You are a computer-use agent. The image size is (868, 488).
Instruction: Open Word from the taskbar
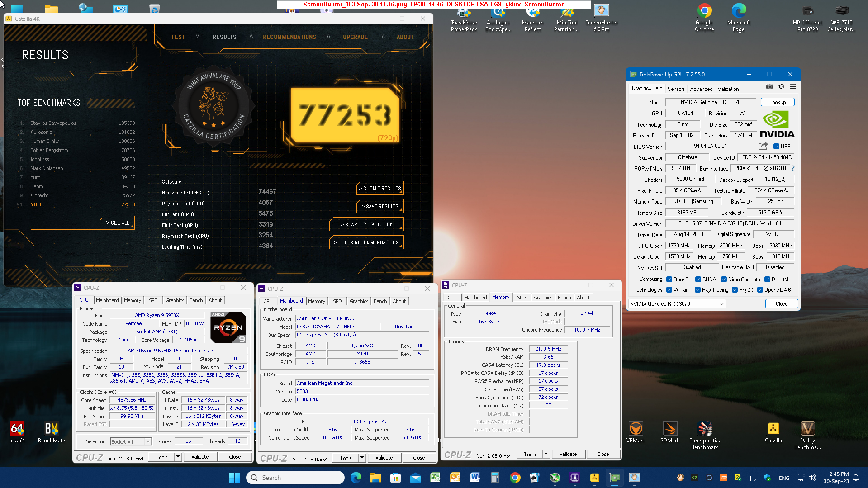point(475,478)
